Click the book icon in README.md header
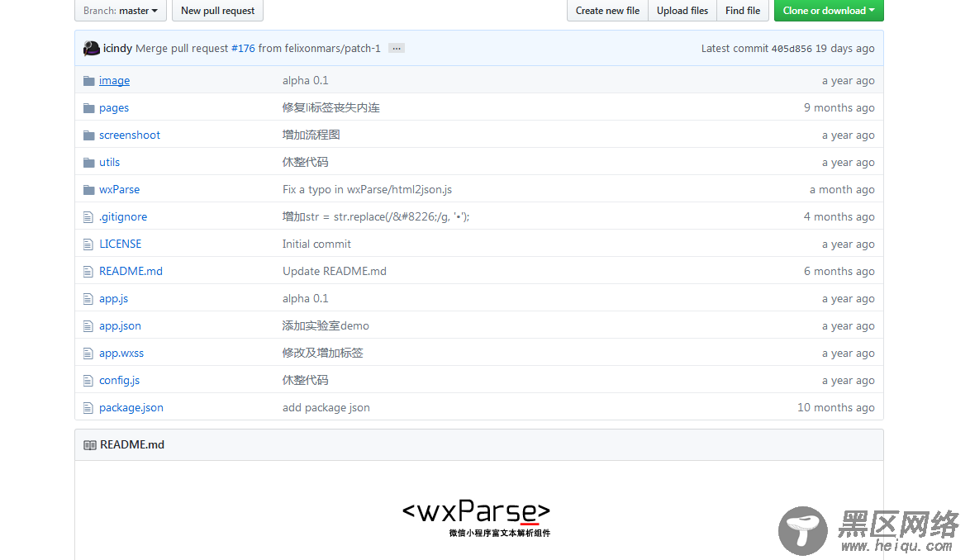The height and width of the screenshot is (560, 970). coord(90,445)
